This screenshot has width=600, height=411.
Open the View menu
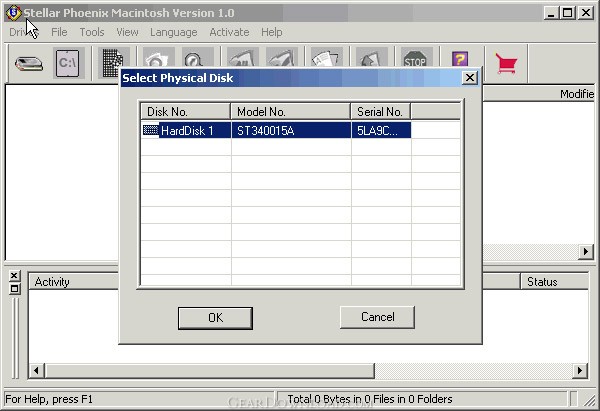tap(127, 32)
